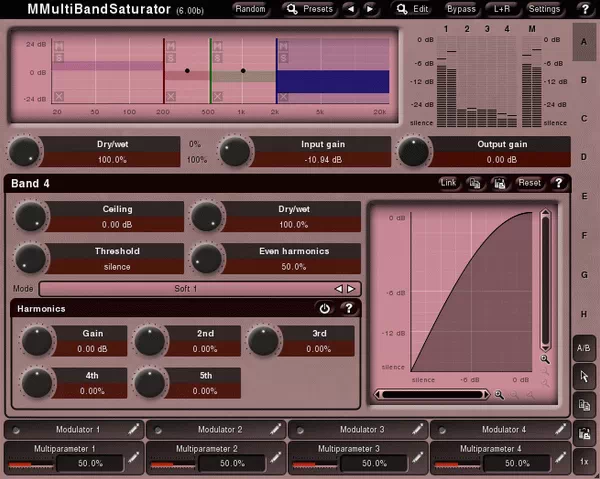Select preset slot C
Viewport: 600px width, 479px height.
584,119
